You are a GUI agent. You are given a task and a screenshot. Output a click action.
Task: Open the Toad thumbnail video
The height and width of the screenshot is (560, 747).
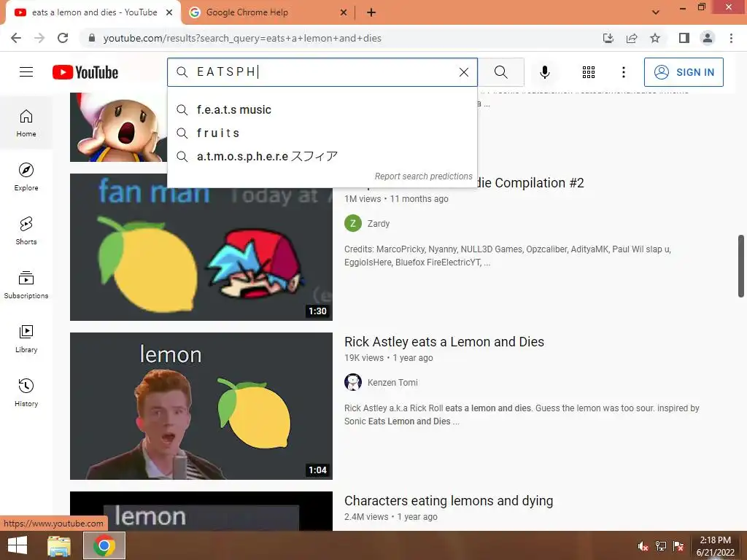pyautogui.click(x=119, y=127)
